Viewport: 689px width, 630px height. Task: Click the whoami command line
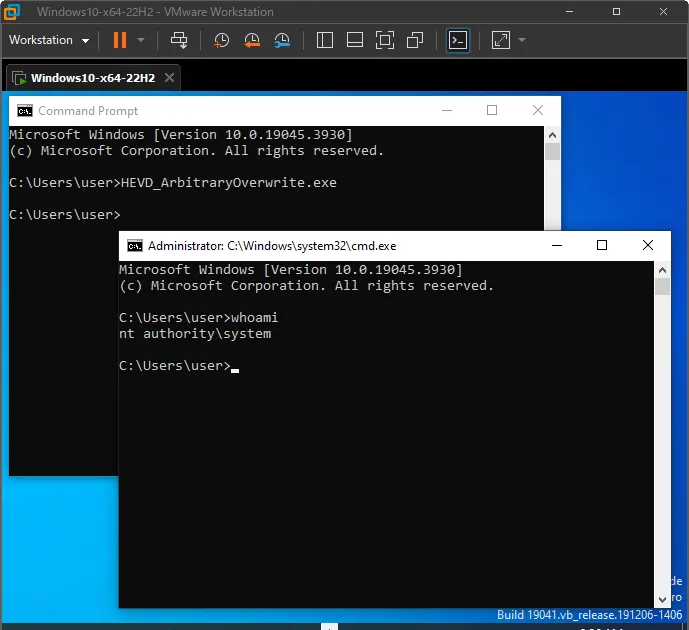tap(198, 318)
